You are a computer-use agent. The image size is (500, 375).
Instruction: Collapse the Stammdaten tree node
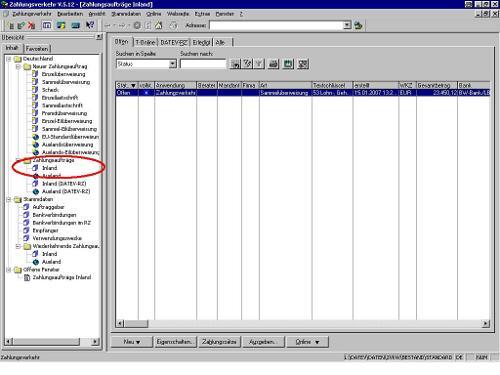click(9, 199)
